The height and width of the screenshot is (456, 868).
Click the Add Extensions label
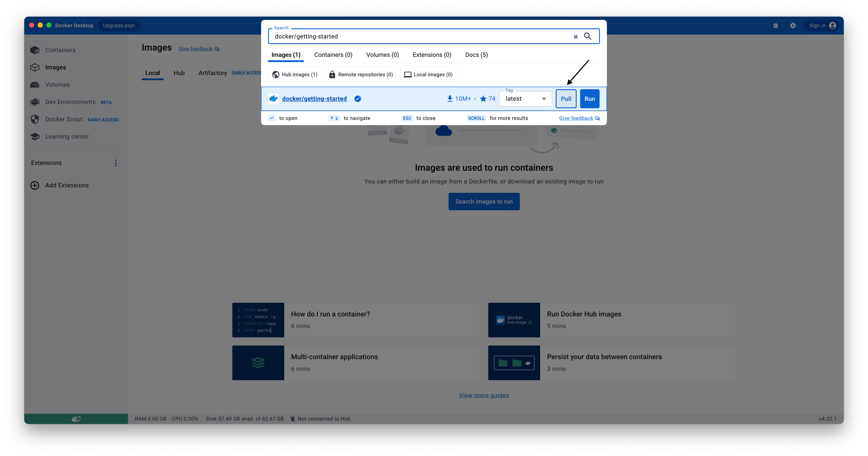67,185
